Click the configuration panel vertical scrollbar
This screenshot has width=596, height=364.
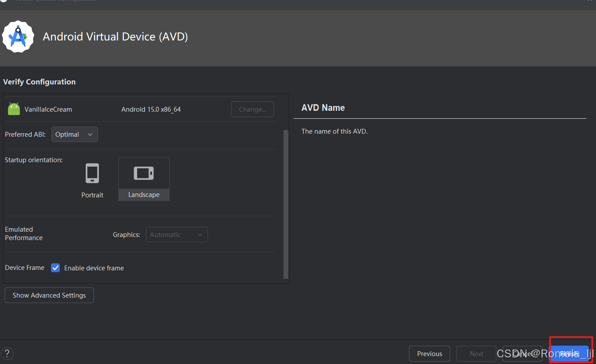pos(286,204)
